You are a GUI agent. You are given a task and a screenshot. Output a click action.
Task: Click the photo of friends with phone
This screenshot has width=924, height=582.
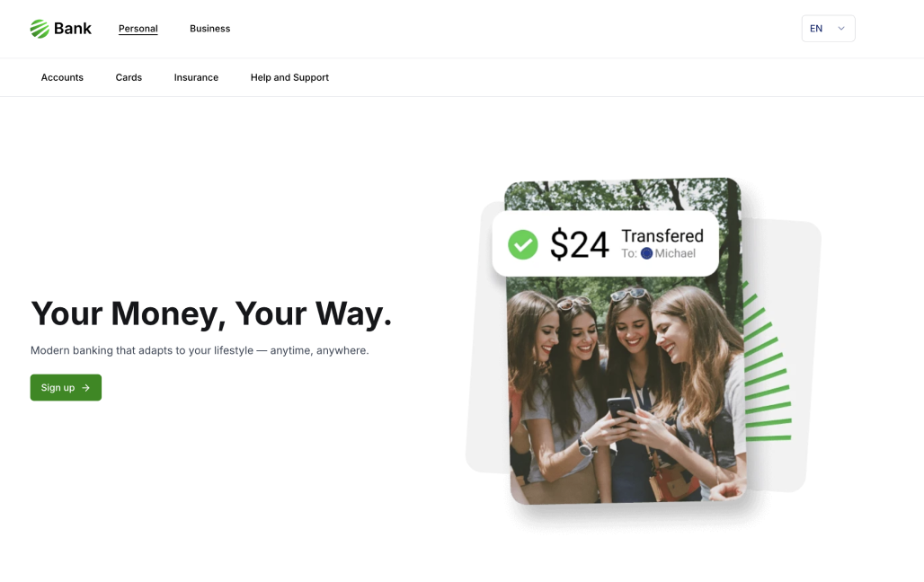pyautogui.click(x=626, y=389)
